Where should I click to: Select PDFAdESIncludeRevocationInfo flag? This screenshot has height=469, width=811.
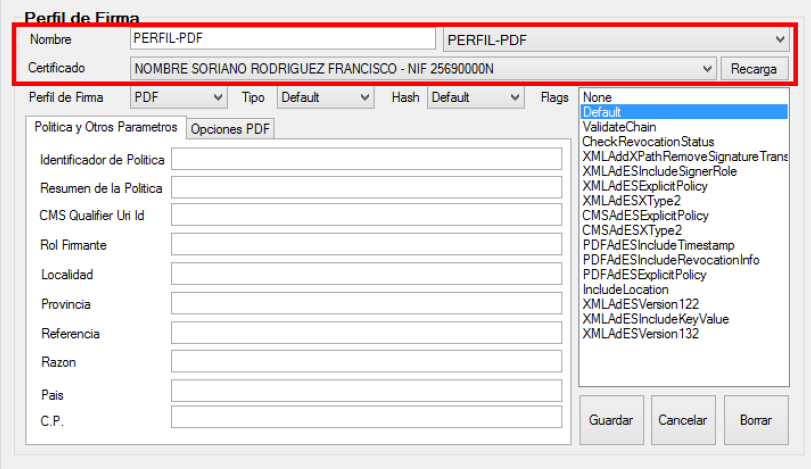click(684, 260)
